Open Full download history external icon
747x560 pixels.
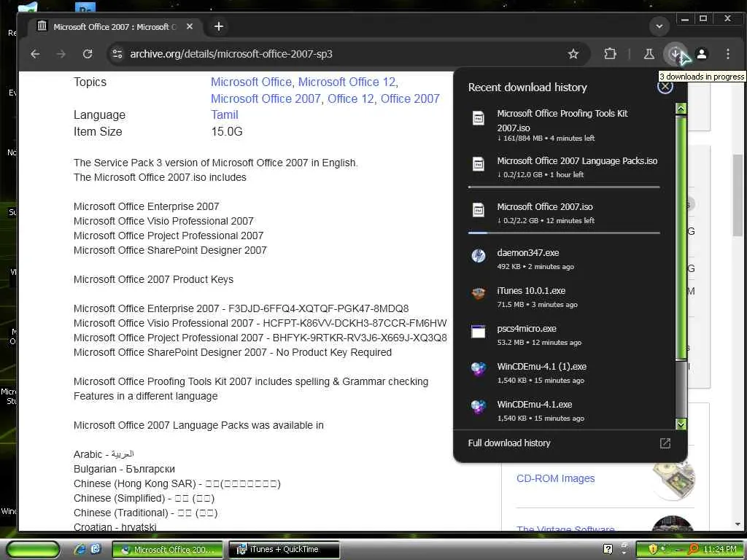click(x=665, y=443)
